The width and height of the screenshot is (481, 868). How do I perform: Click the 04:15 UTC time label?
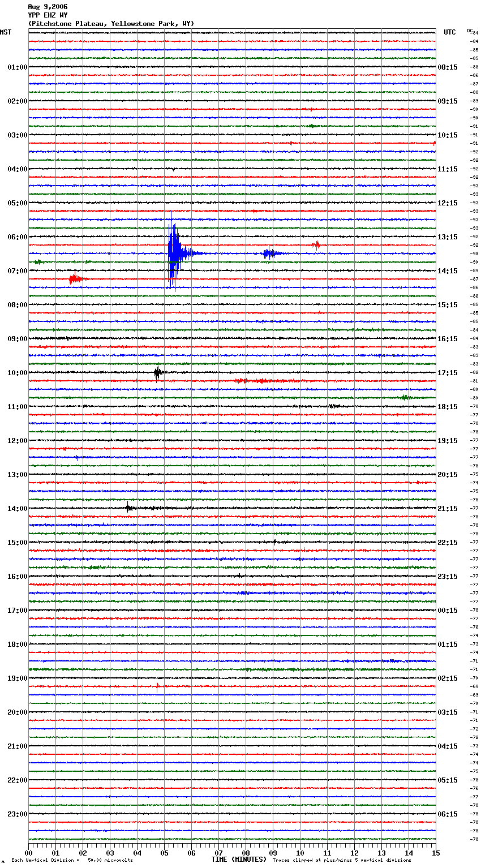point(448,746)
